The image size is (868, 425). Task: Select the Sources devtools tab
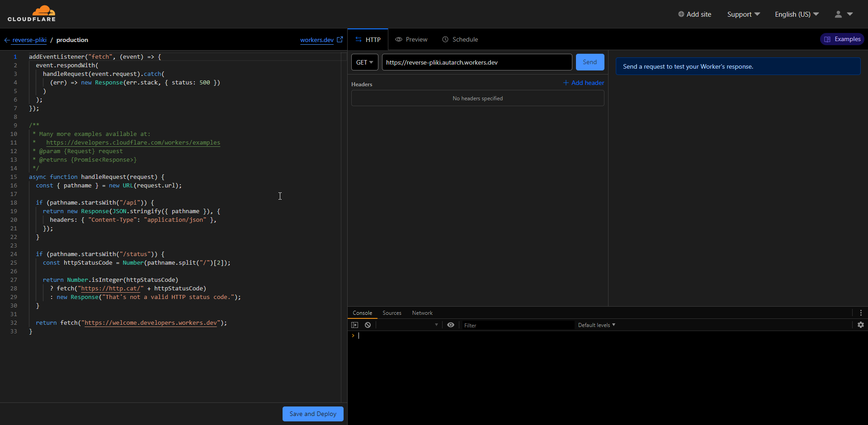[x=392, y=313]
